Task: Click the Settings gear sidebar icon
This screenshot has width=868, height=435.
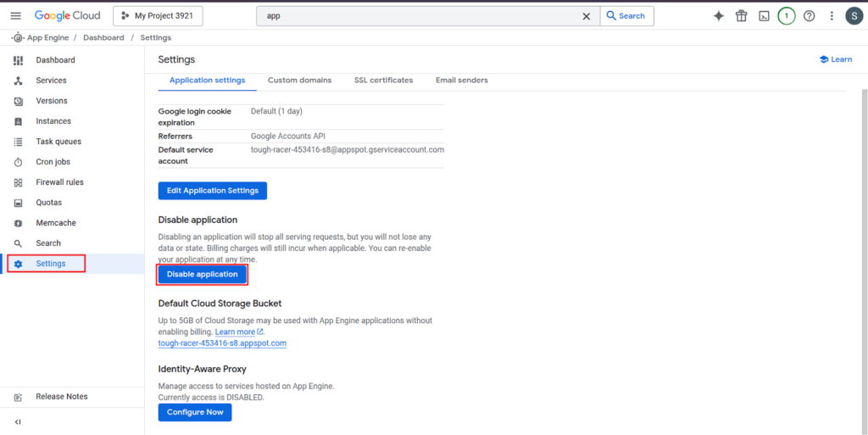Action: coord(19,264)
